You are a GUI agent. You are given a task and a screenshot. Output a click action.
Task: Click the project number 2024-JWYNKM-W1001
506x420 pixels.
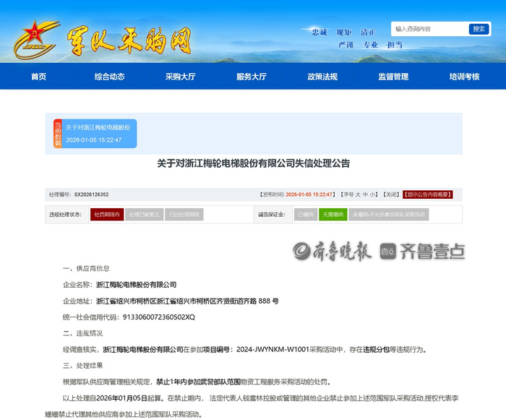[x=273, y=349]
